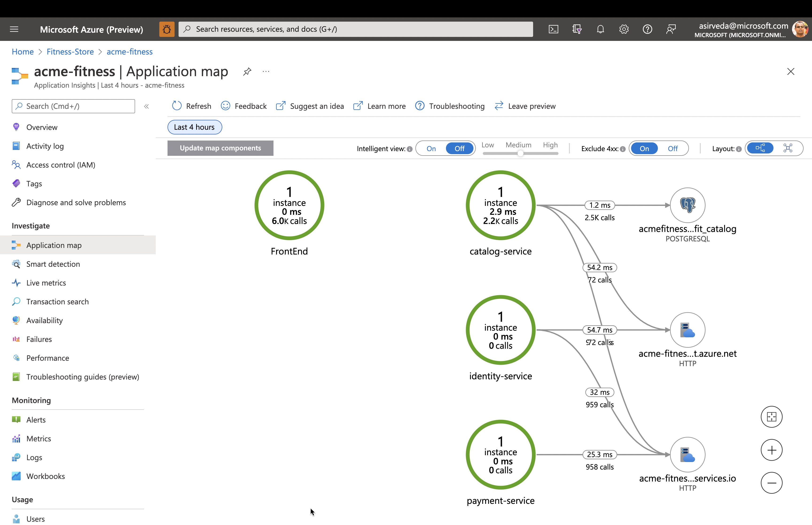Click Update map components button

[220, 148]
